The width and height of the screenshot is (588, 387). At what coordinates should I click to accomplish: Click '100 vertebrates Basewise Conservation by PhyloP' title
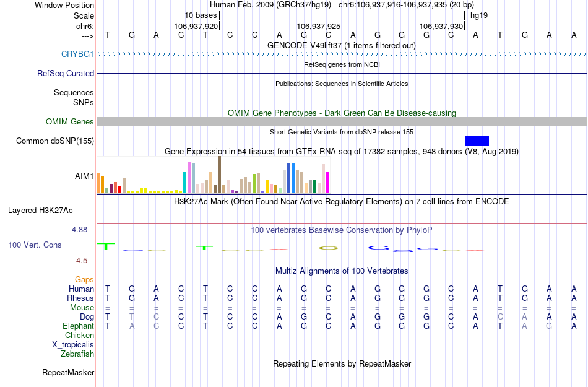coord(342,230)
